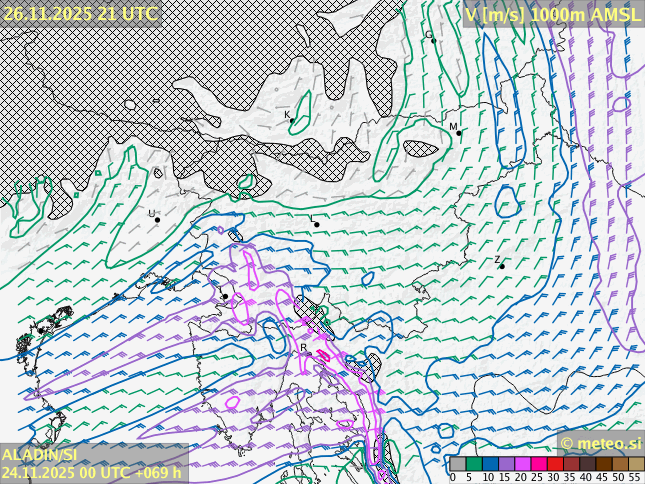Select the blue 10 m/s legend color
Viewport: 645px width, 484px height.
pos(490,464)
